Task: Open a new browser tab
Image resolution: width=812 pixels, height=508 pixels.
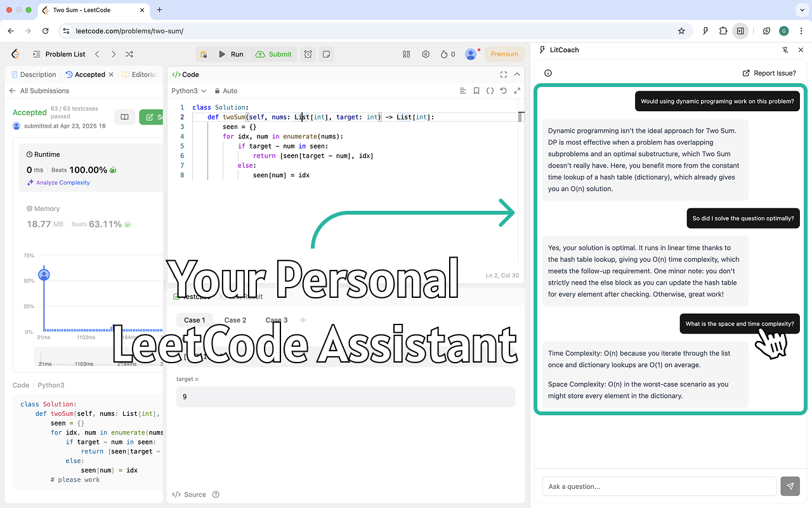Action: click(159, 10)
